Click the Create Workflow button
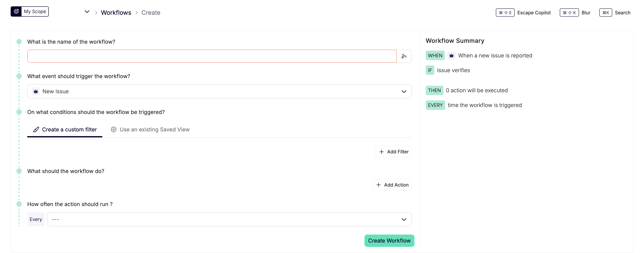644x253 pixels. click(x=389, y=241)
